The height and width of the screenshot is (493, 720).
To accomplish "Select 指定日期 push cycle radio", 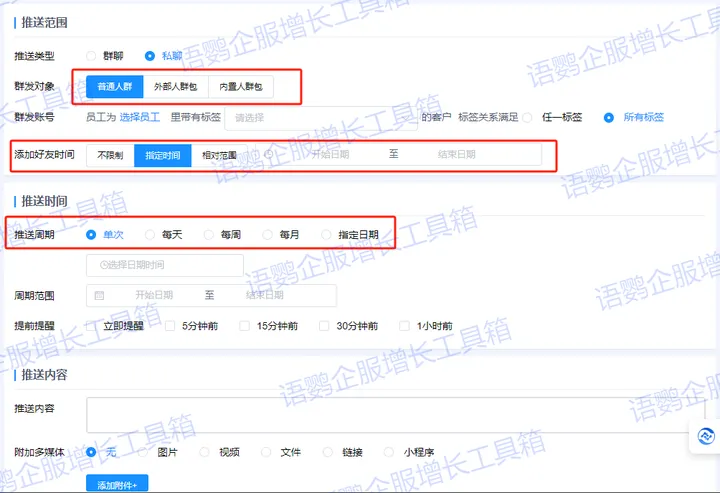I will pos(327,234).
